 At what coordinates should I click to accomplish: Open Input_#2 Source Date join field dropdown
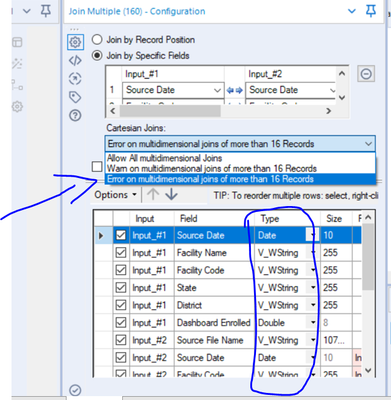(332, 90)
